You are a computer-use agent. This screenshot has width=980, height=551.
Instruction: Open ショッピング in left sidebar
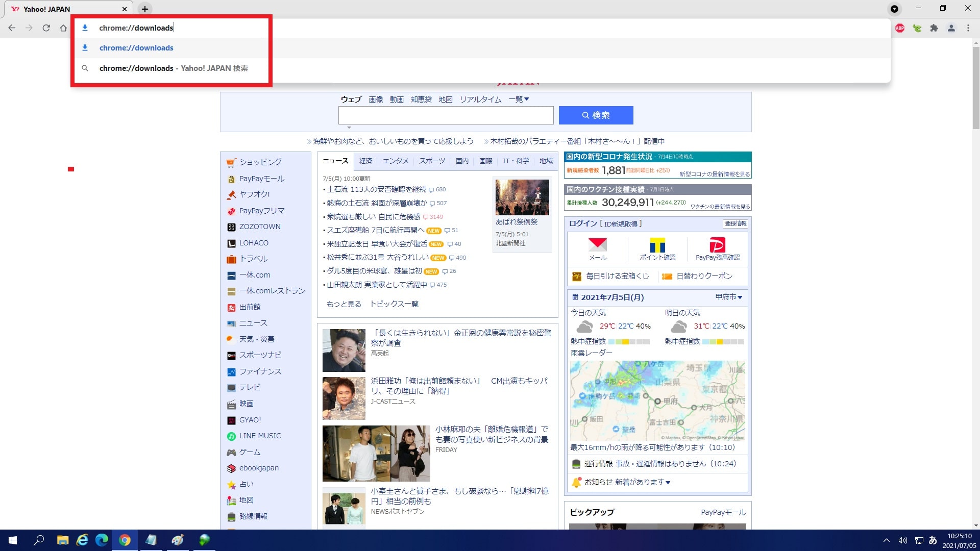(x=260, y=162)
